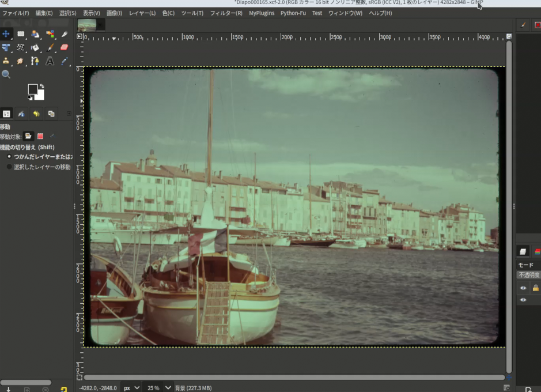541x392 pixels.
Task: Save tool preset arrow icon
Action: (x=8, y=389)
